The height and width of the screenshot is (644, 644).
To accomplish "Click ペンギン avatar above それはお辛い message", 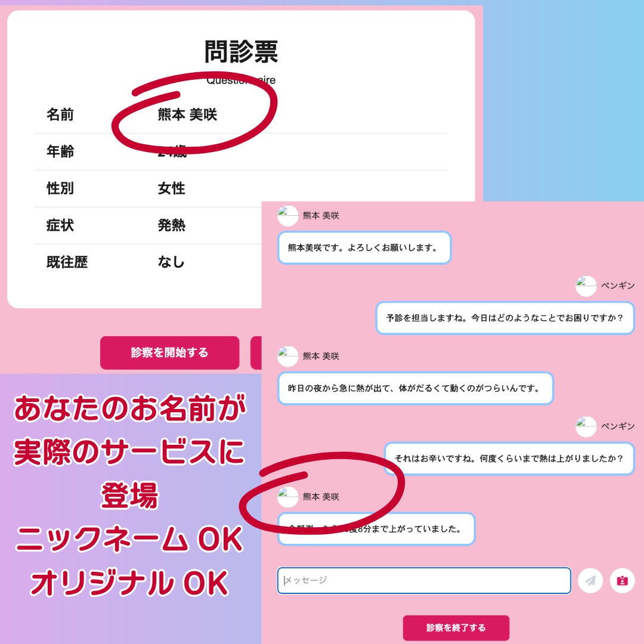I will tap(586, 426).
